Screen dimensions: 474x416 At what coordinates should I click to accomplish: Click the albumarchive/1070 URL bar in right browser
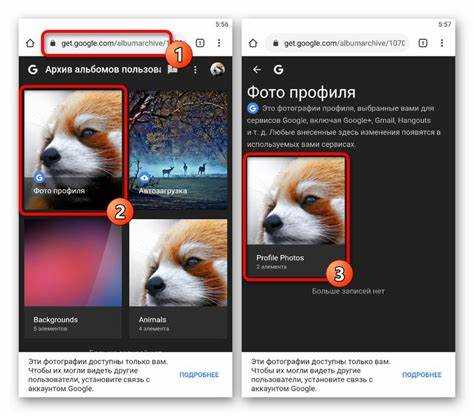[x=338, y=43]
